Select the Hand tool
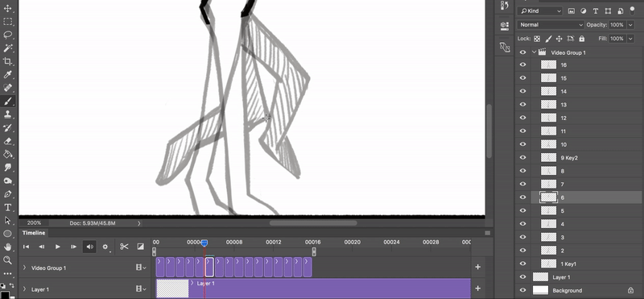Image resolution: width=644 pixels, height=299 pixels. tap(7, 247)
